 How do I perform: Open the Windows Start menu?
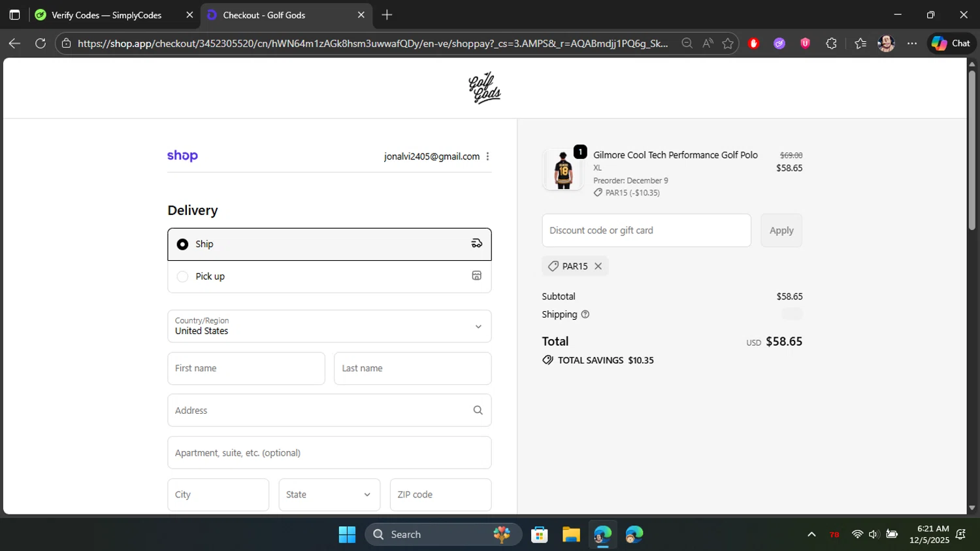tap(347, 535)
